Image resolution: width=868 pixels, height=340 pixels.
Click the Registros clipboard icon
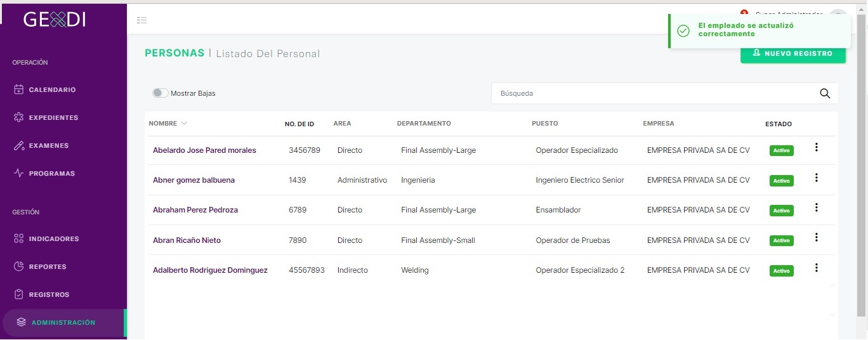coord(19,294)
